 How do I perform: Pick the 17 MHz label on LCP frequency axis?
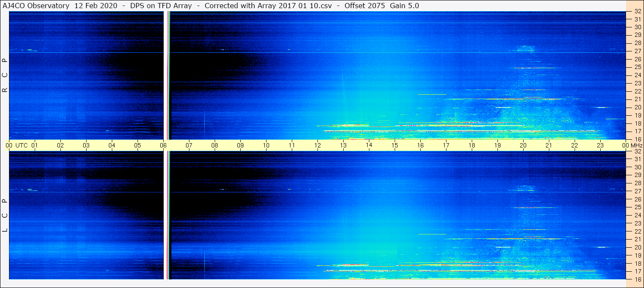pos(637,271)
